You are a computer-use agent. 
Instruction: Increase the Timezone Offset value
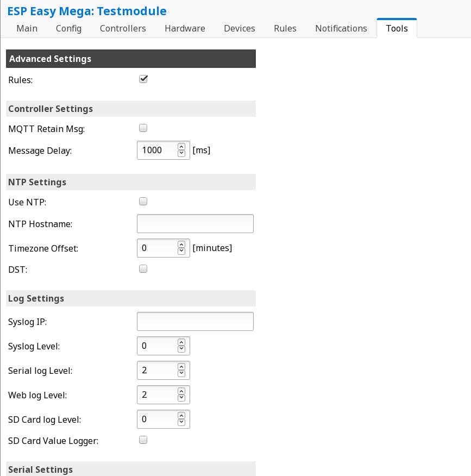[x=181, y=245]
